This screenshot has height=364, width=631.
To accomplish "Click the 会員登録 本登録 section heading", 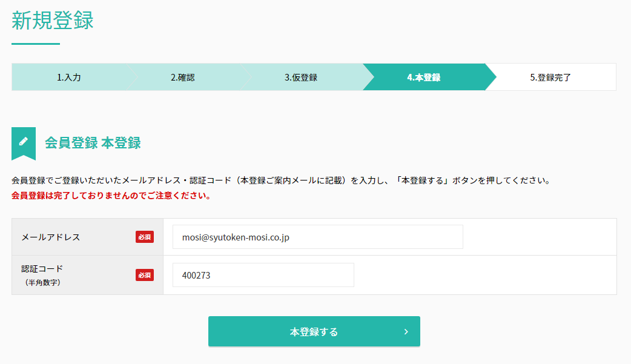I will click(x=93, y=143).
